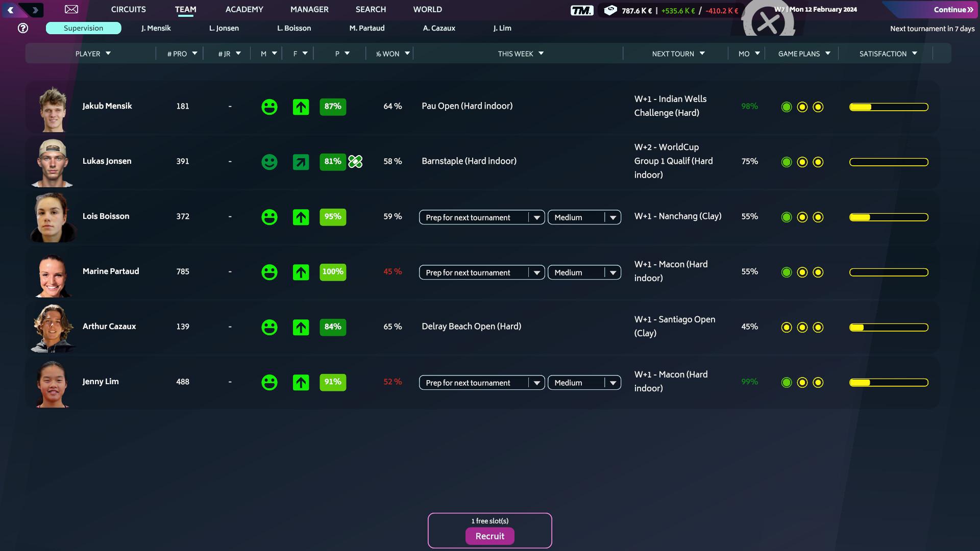The height and width of the screenshot is (551, 980).
Task: Toggle Jakub Mensik's first game plan circle
Action: (786, 107)
